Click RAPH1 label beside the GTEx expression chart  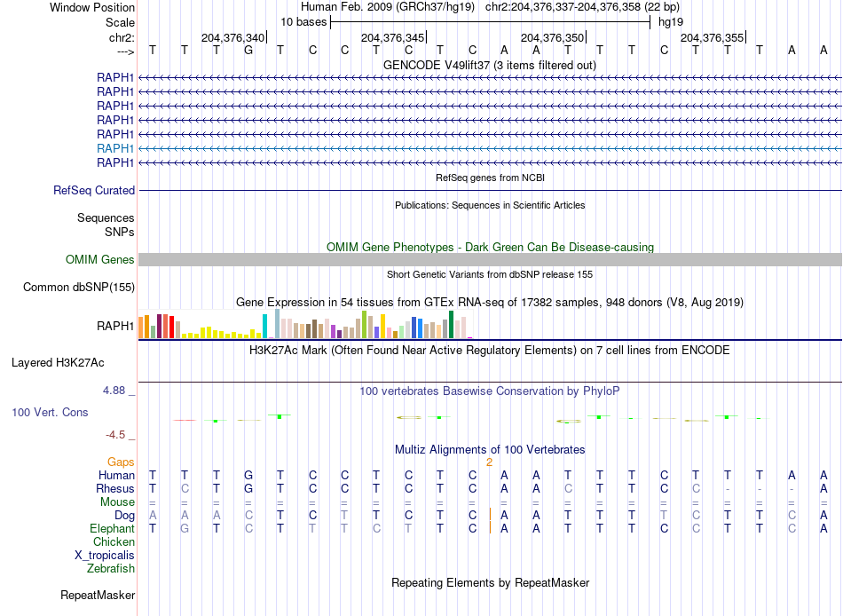(x=115, y=326)
